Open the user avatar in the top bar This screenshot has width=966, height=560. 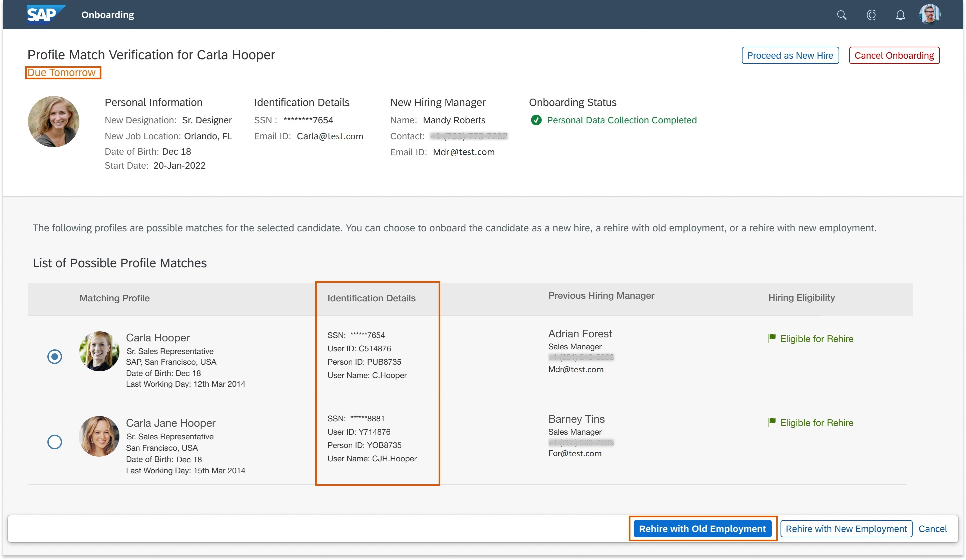[929, 15]
